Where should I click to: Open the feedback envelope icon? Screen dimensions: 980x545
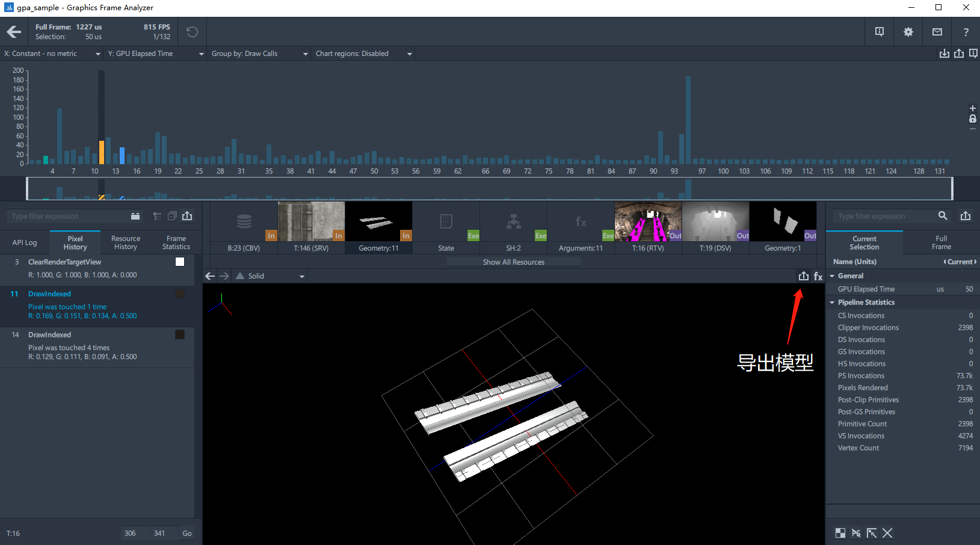(x=937, y=32)
